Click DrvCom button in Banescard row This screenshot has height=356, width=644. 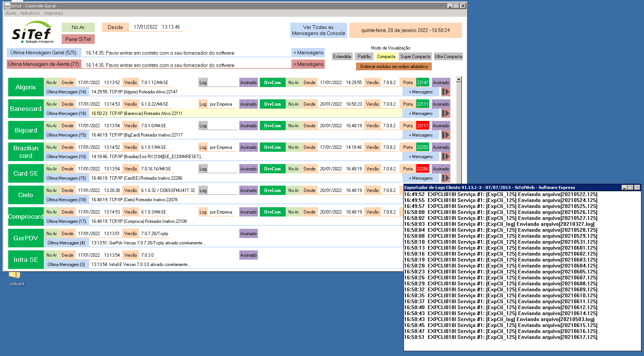click(272, 104)
